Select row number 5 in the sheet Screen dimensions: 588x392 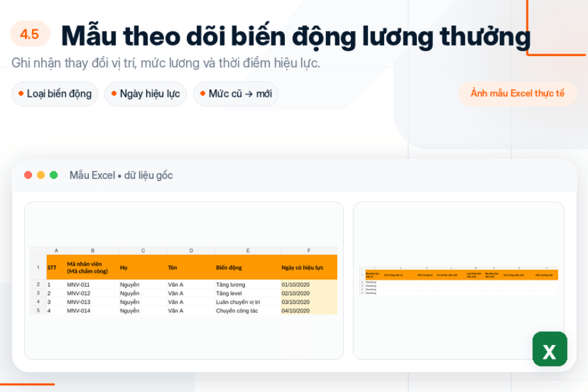38,310
